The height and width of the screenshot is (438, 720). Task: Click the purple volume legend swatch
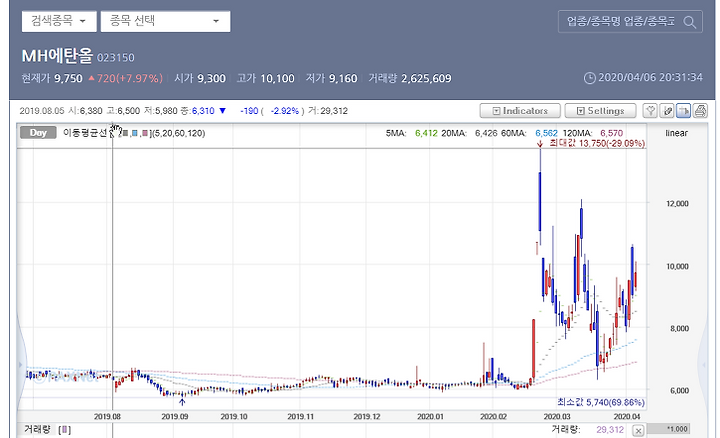tap(65, 430)
